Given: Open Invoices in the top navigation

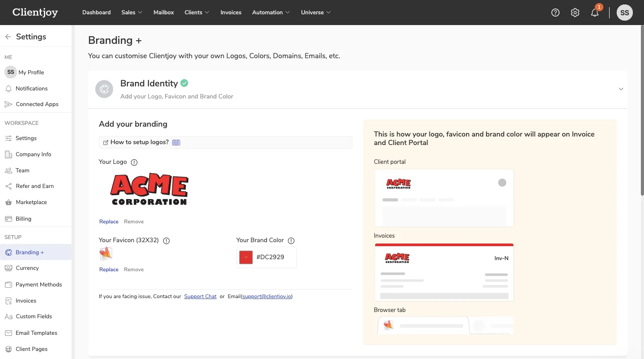Looking at the screenshot, I should coord(231,13).
